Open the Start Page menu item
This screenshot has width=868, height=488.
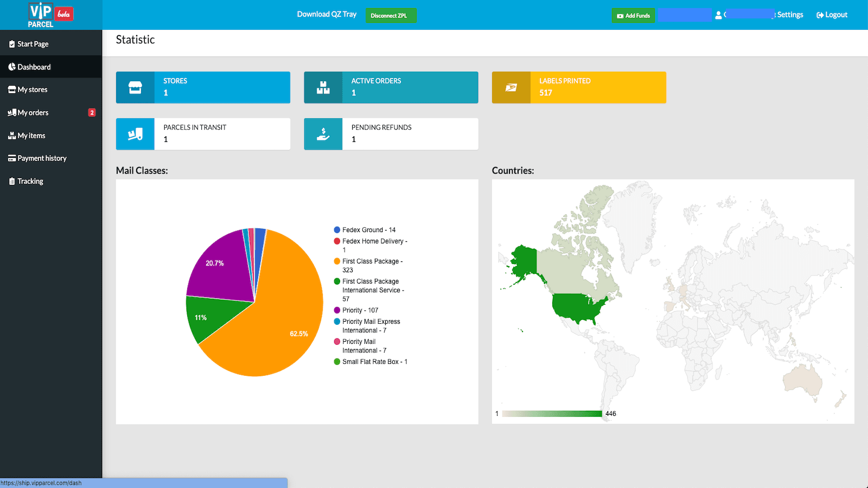(33, 44)
